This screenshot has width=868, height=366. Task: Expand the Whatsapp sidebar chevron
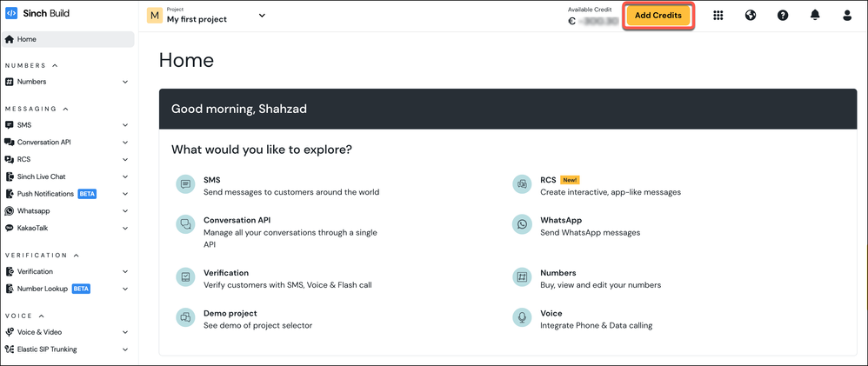click(125, 211)
